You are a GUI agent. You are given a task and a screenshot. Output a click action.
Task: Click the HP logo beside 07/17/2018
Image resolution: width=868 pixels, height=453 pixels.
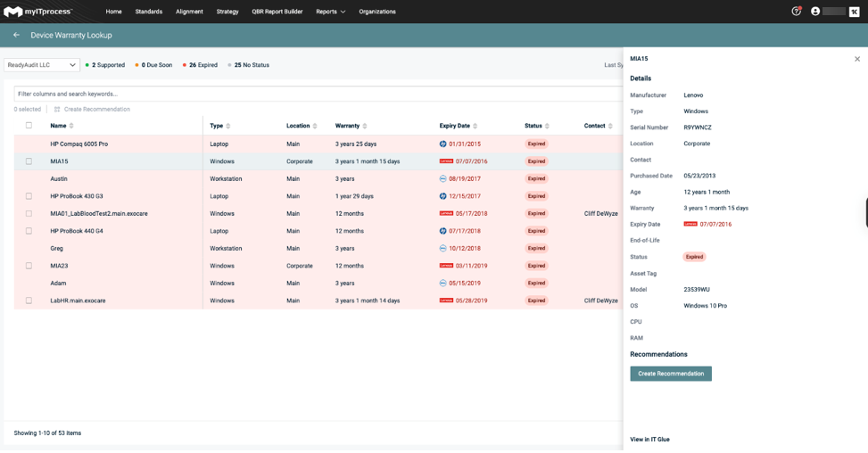tap(442, 231)
